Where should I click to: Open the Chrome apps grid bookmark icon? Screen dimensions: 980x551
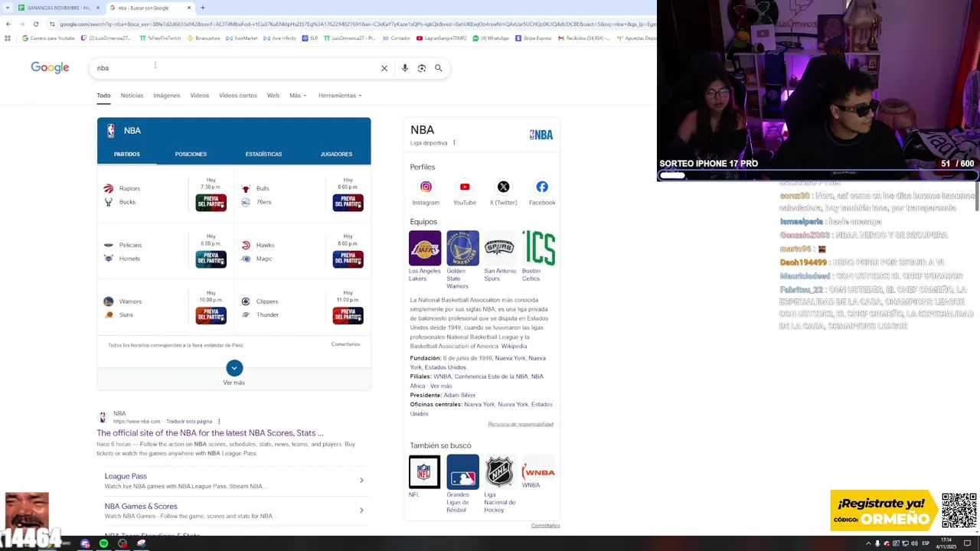coord(8,37)
